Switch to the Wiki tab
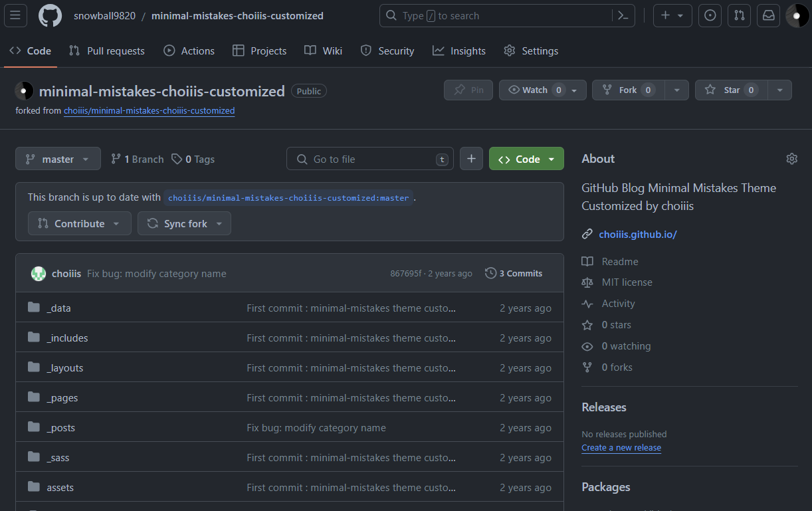This screenshot has height=511, width=812. pyautogui.click(x=324, y=51)
